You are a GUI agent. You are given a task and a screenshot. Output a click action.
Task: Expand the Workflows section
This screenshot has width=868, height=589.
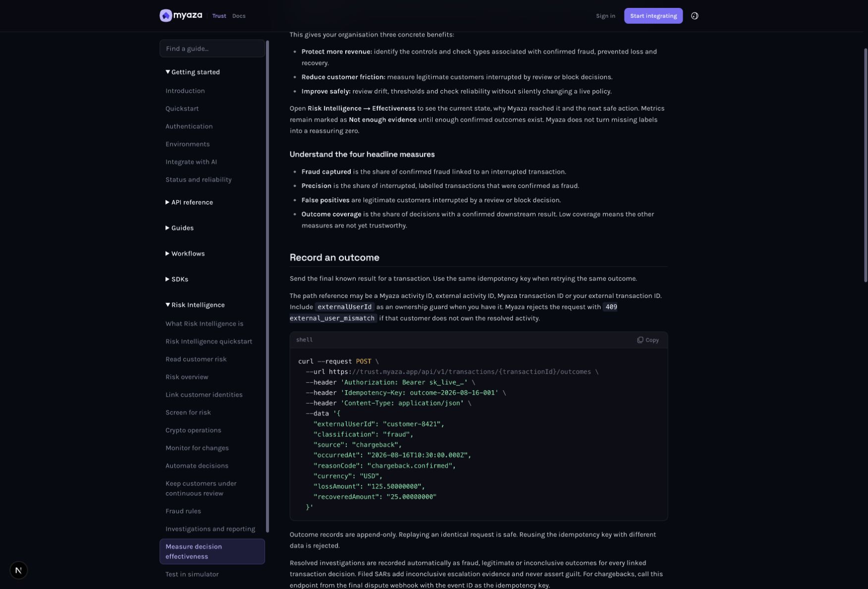tap(185, 254)
